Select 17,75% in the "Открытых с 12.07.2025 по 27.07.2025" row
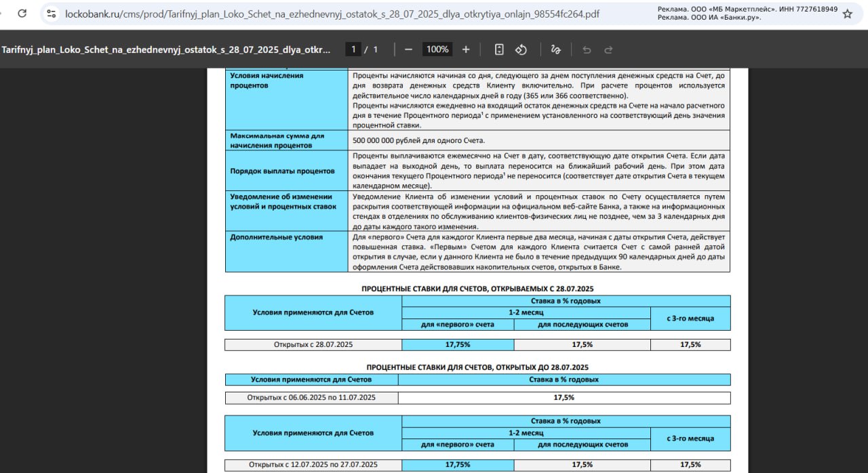Screen dimensions: 868x473 (x=458, y=465)
